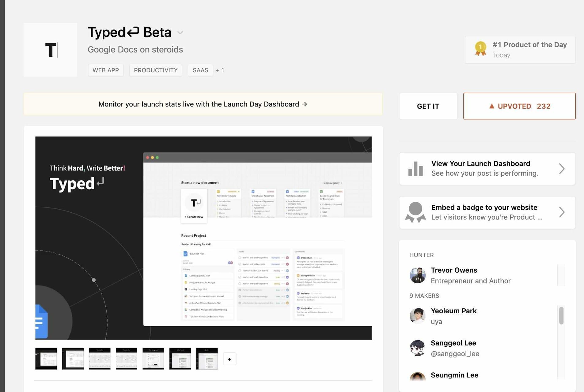Click the plus button to add gallery image
The image size is (584, 392).
[x=229, y=359]
